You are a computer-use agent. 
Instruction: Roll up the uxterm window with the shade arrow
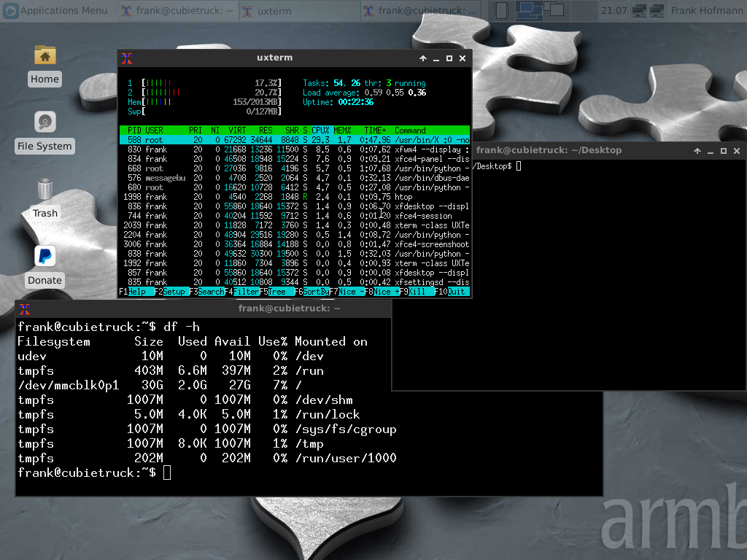423,58
